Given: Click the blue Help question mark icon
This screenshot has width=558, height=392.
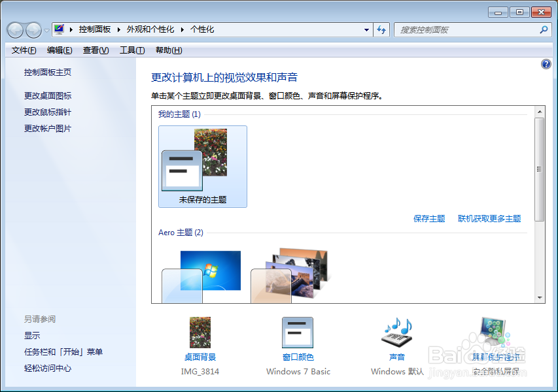Looking at the screenshot, I should [547, 63].
